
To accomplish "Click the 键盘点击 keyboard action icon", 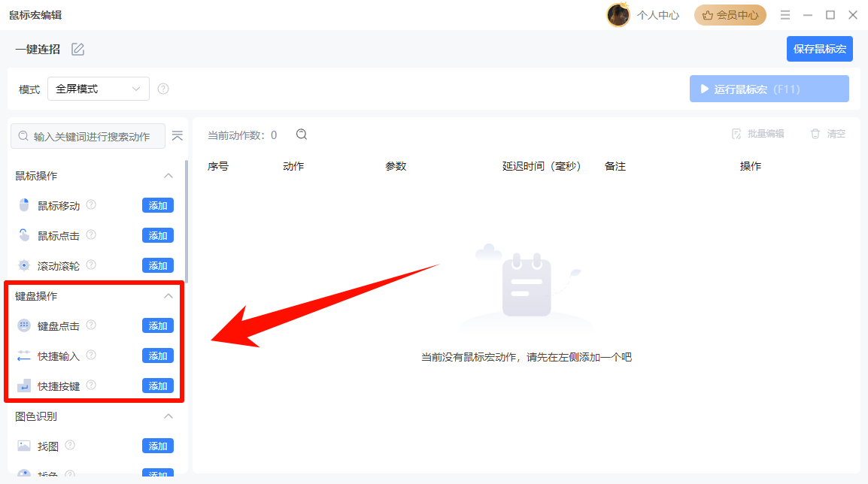I will pos(24,325).
